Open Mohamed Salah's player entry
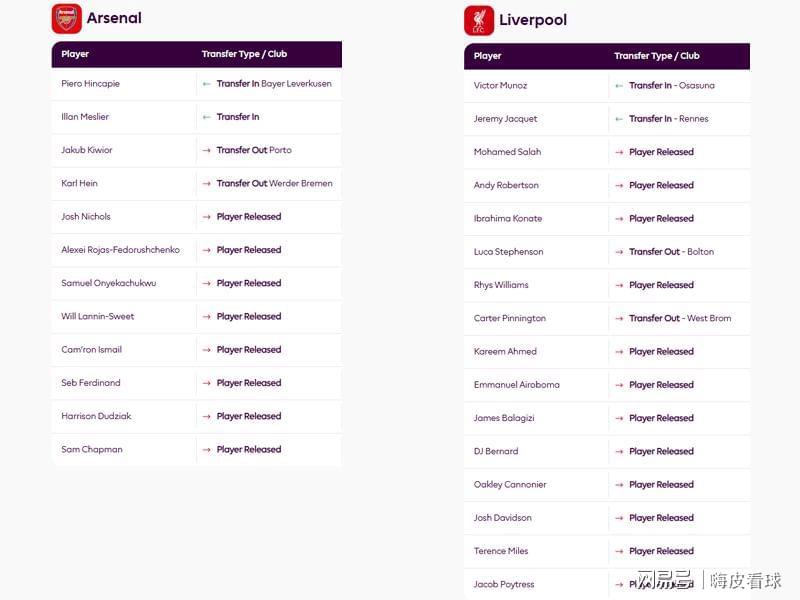Screen dimensions: 800x600 507,152
